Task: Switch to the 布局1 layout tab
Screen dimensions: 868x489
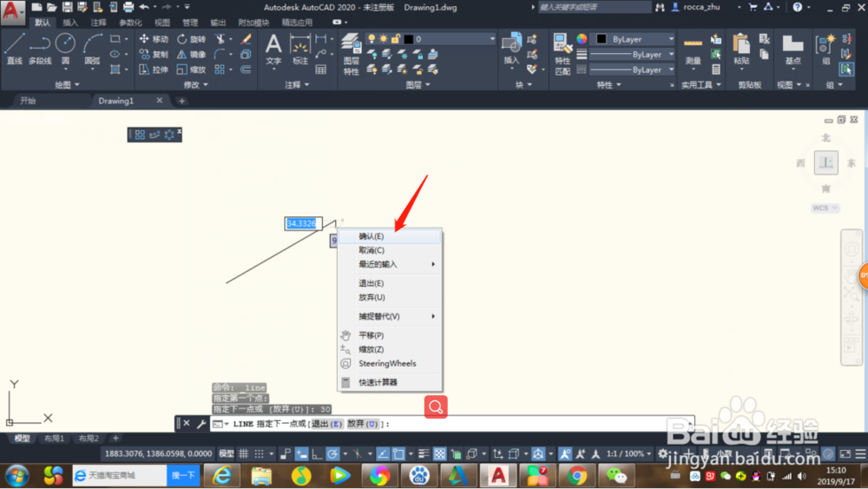Action: pyautogui.click(x=54, y=438)
